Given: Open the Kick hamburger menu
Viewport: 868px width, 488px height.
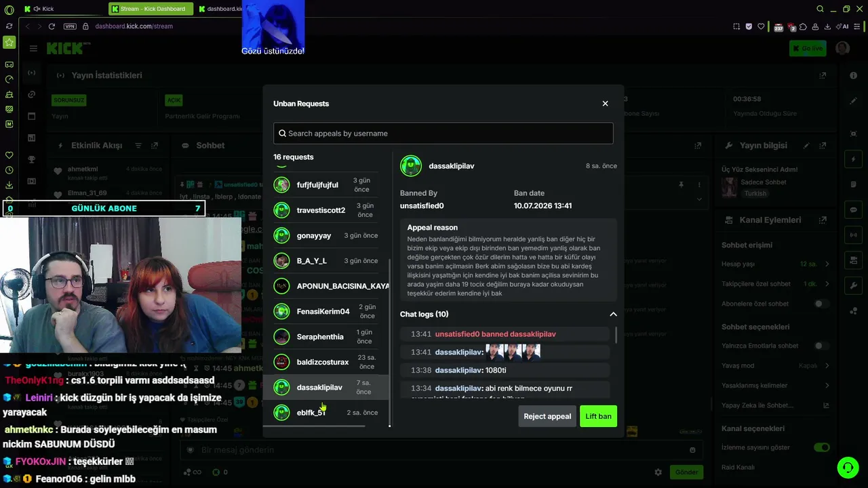Looking at the screenshot, I should coord(33,48).
